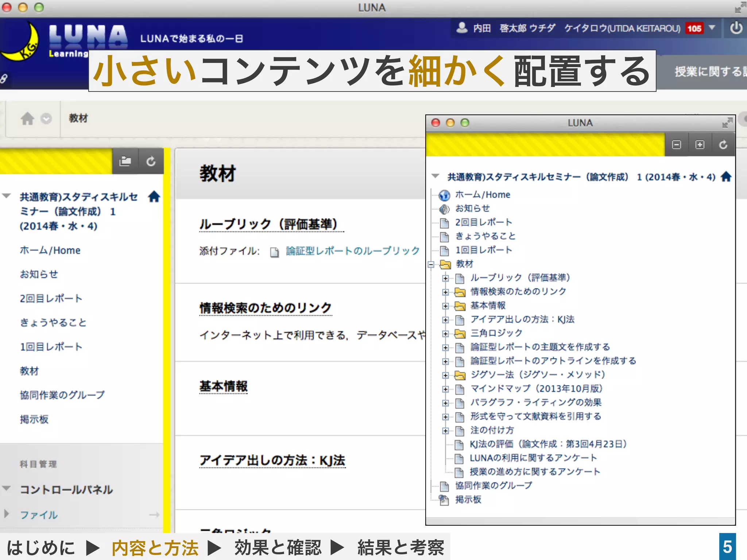
Task: Click the sidebar folder view icon
Action: click(x=125, y=161)
